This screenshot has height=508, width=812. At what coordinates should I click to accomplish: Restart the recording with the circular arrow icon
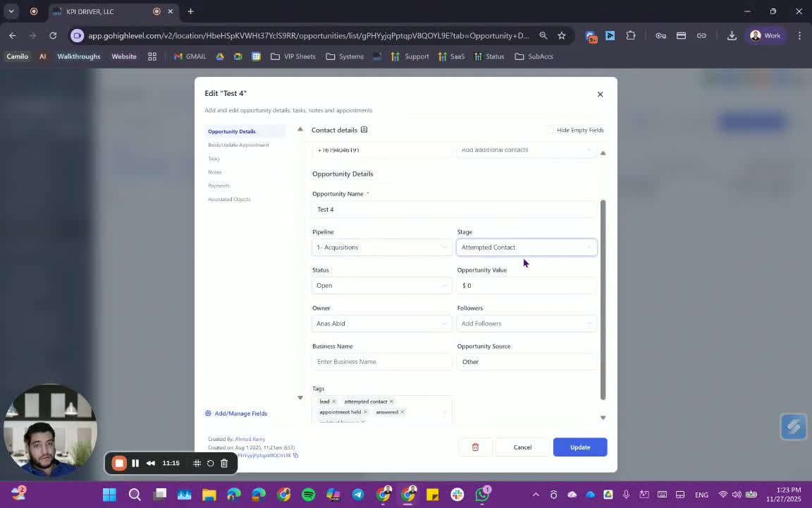pos(210,464)
